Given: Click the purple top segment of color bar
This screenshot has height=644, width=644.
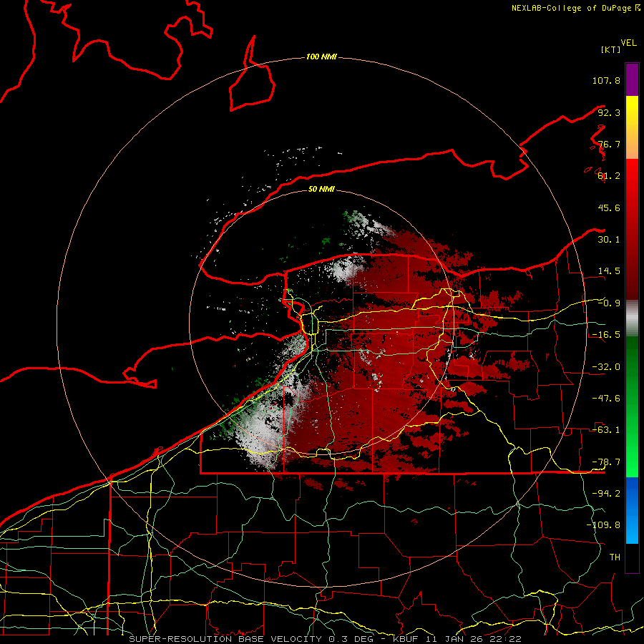Looking at the screenshot, I should click(x=632, y=79).
